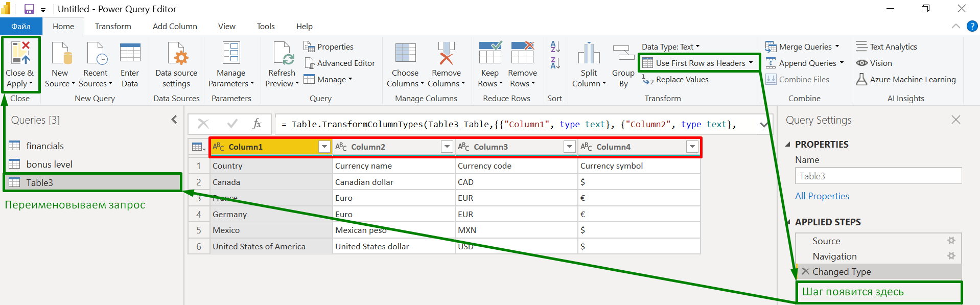The image size is (980, 305).
Task: Click the gear next to Source step
Action: 951,240
